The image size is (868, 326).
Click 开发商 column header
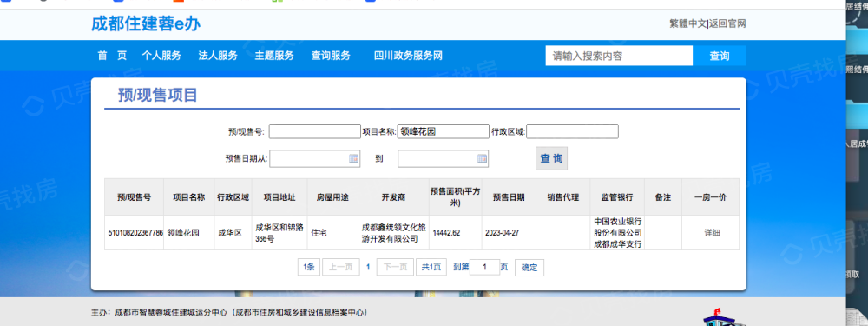393,196
